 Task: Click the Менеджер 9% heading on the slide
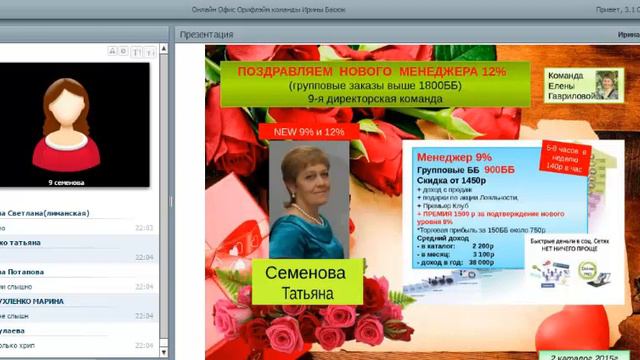(x=454, y=157)
